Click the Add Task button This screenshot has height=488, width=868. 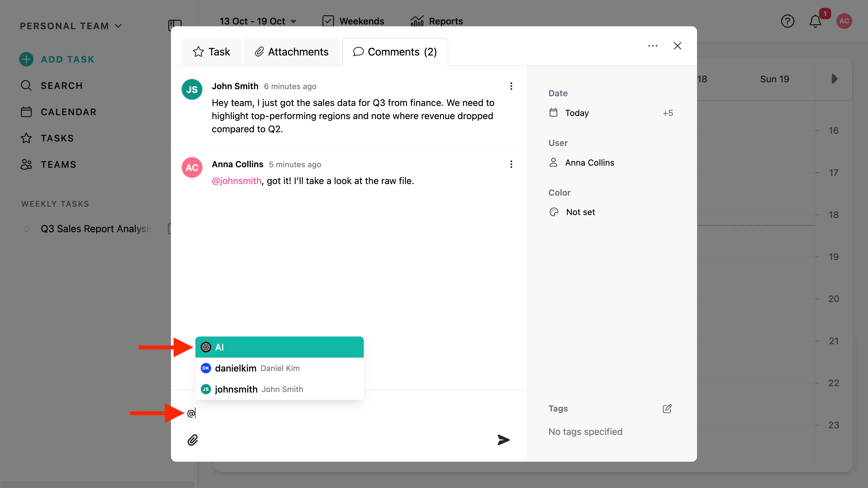57,59
